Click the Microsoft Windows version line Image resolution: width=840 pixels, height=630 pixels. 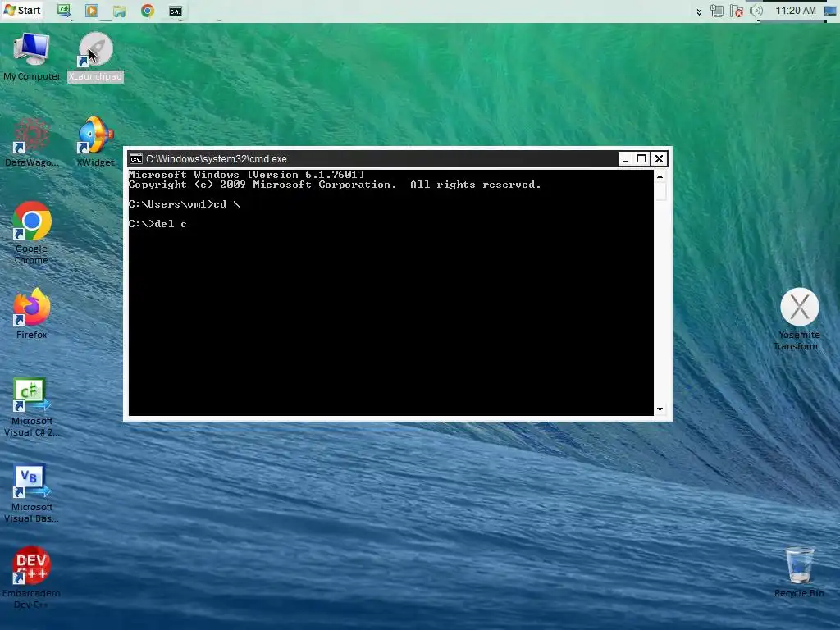click(246, 175)
